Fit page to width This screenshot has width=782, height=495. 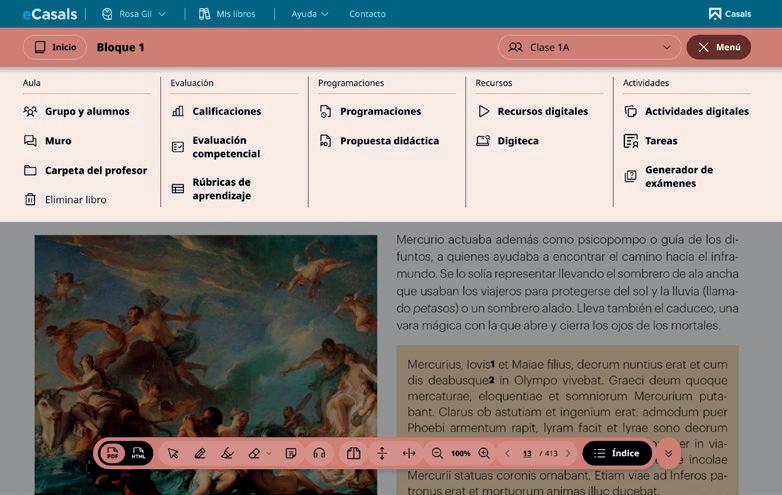tap(409, 453)
